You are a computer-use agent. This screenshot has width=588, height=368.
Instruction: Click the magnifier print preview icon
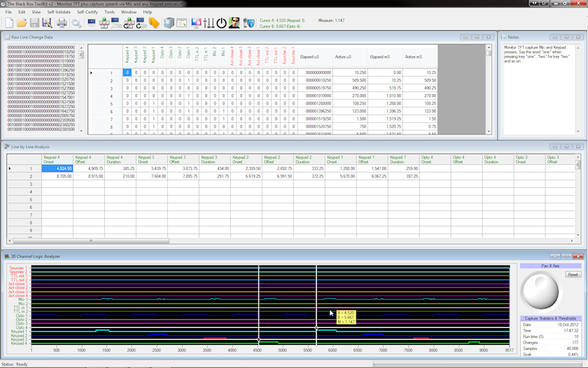76,23
